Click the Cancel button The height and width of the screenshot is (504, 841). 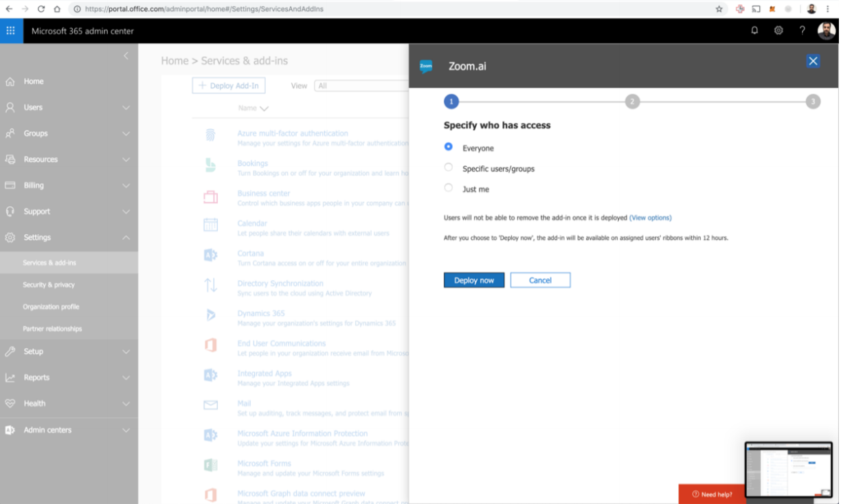540,280
